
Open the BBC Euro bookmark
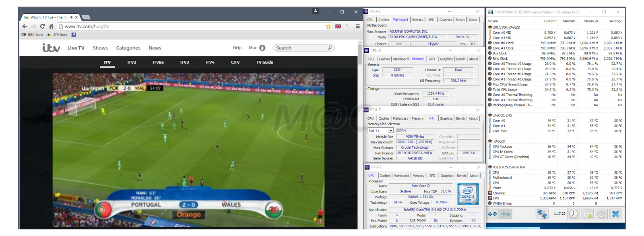tap(32, 35)
